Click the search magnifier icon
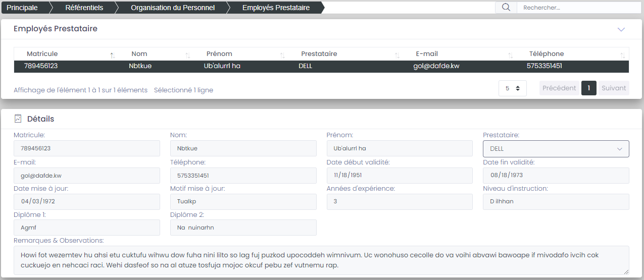Screen dimensions: 644x280 tap(506, 8)
